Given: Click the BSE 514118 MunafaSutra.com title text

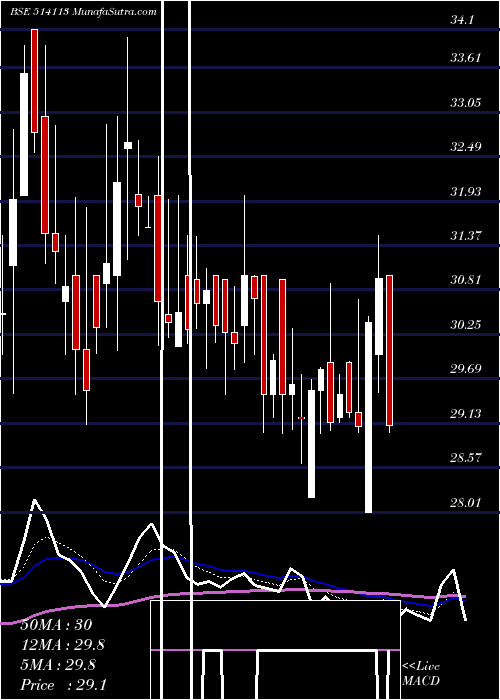Looking at the screenshot, I should point(83,12).
